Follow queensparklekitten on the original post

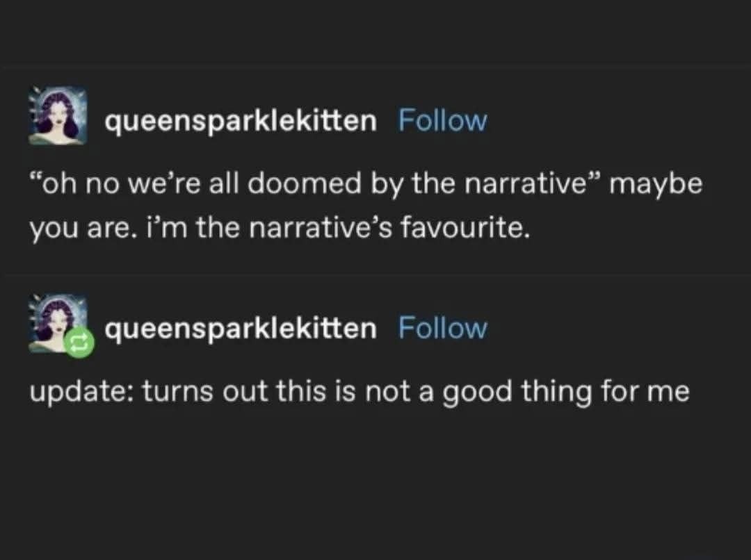pyautogui.click(x=442, y=121)
